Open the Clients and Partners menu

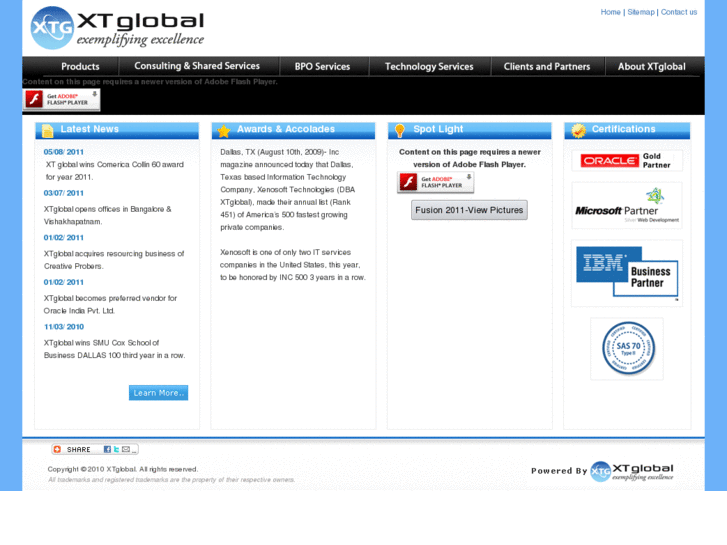coord(547,66)
